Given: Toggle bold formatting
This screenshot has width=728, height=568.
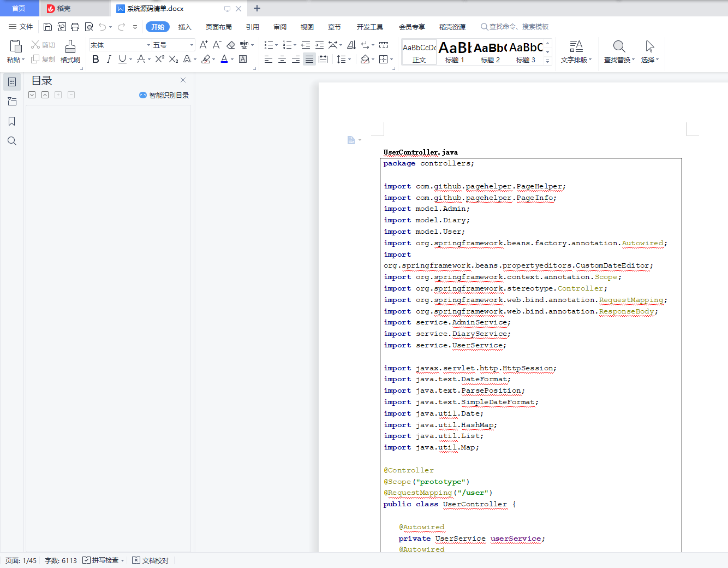Looking at the screenshot, I should coord(96,59).
